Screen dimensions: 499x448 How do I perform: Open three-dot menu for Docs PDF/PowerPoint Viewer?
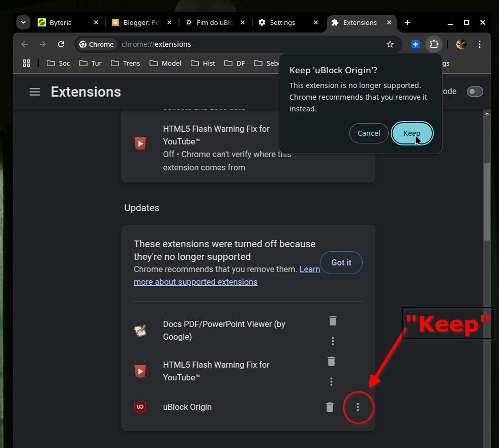click(x=333, y=341)
